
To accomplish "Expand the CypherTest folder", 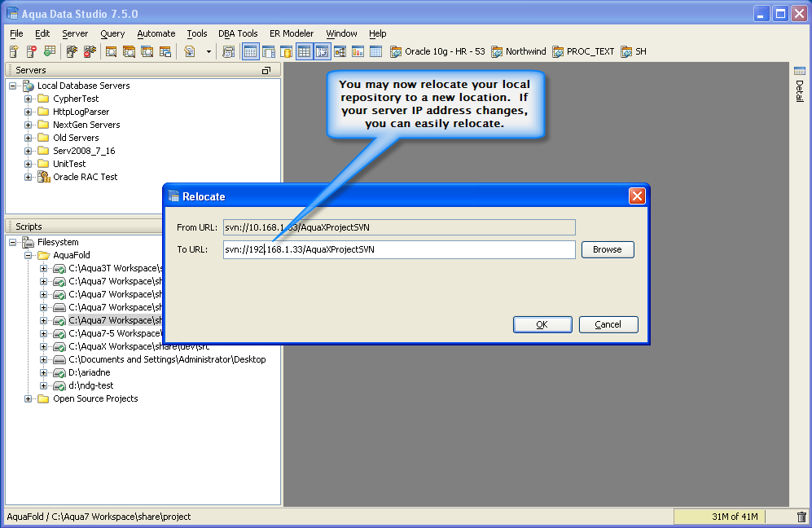I will [x=28, y=99].
